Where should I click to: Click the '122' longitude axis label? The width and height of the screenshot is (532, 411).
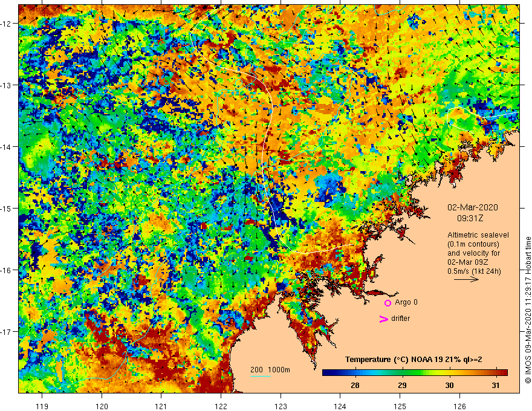pos(221,406)
